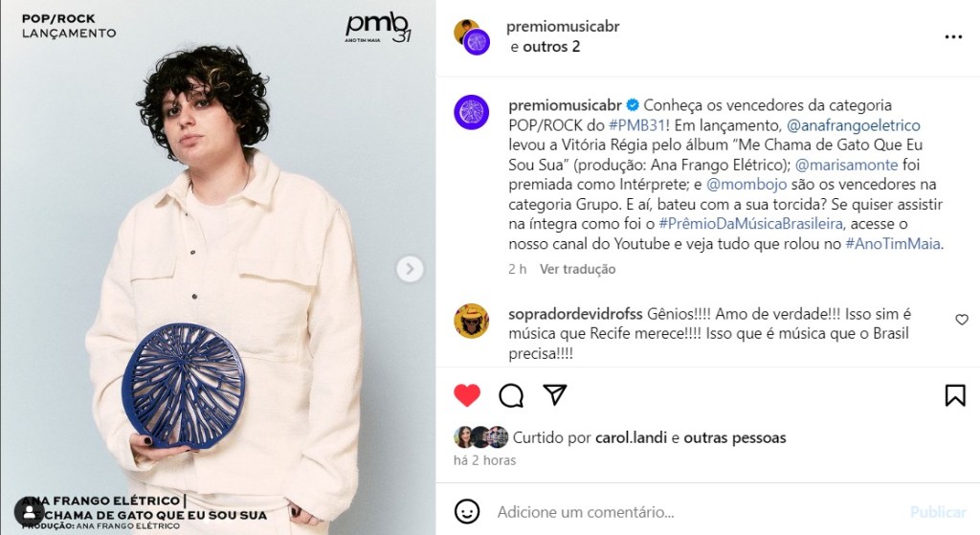
Task: Save post with bookmark icon
Action: point(955,395)
